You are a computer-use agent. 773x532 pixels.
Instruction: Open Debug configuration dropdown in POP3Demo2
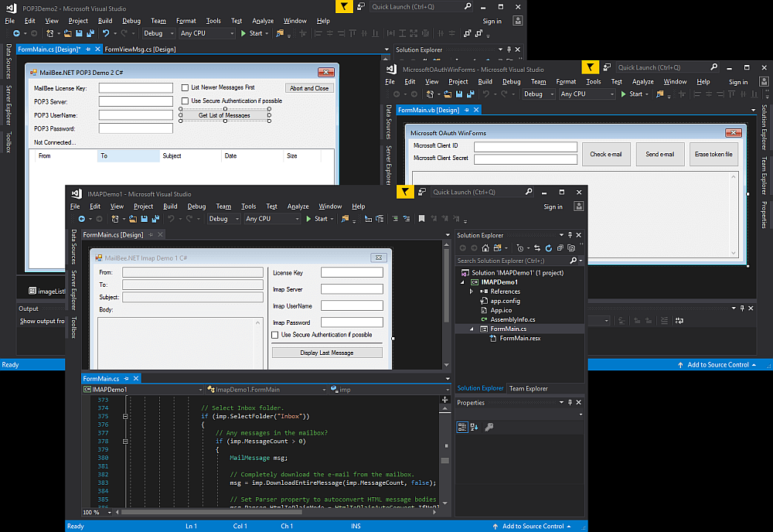tap(158, 33)
